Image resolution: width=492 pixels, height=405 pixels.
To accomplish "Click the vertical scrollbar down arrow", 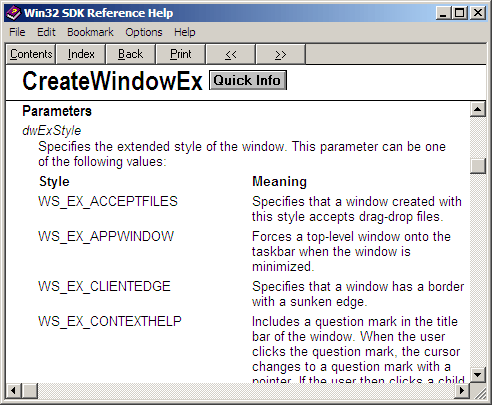I will tap(477, 375).
